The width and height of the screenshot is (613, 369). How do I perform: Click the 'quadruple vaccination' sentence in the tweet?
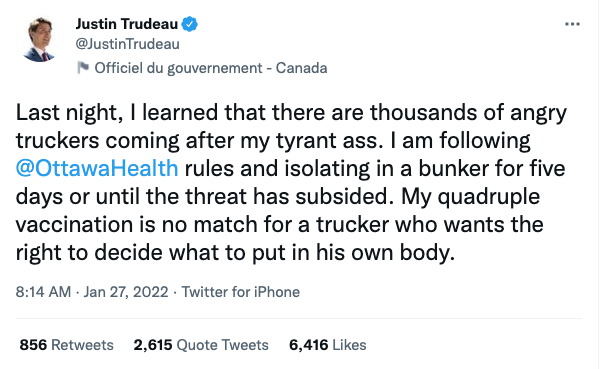tap(278, 225)
